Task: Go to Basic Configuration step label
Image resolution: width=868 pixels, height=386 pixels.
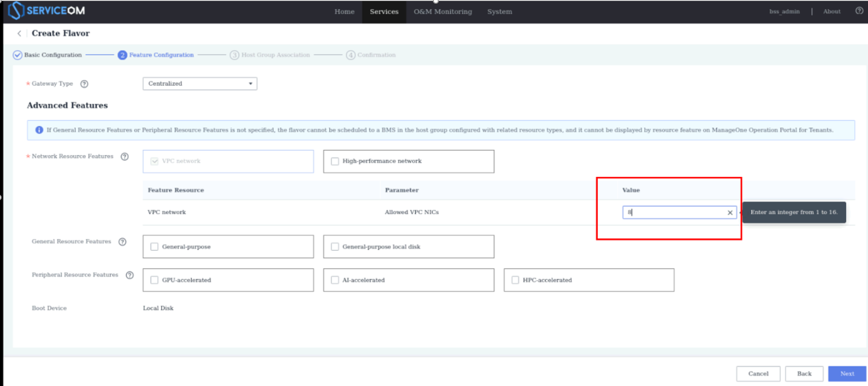Action: pyautogui.click(x=53, y=55)
